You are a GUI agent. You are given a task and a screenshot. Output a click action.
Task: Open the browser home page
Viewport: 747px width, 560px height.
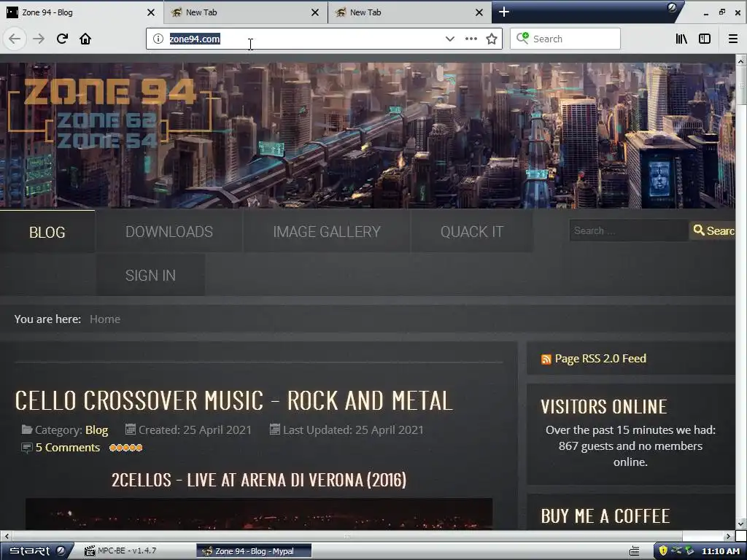click(85, 39)
